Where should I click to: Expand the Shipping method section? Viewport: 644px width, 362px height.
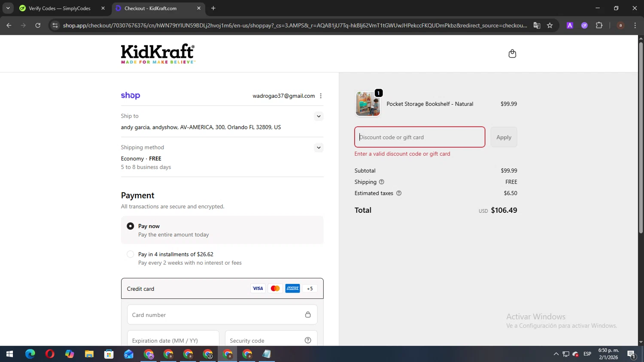tap(319, 148)
